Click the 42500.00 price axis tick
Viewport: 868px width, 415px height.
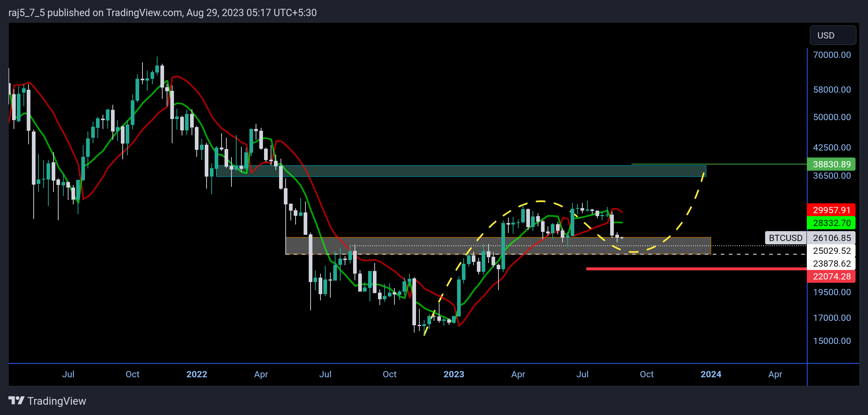[832, 148]
